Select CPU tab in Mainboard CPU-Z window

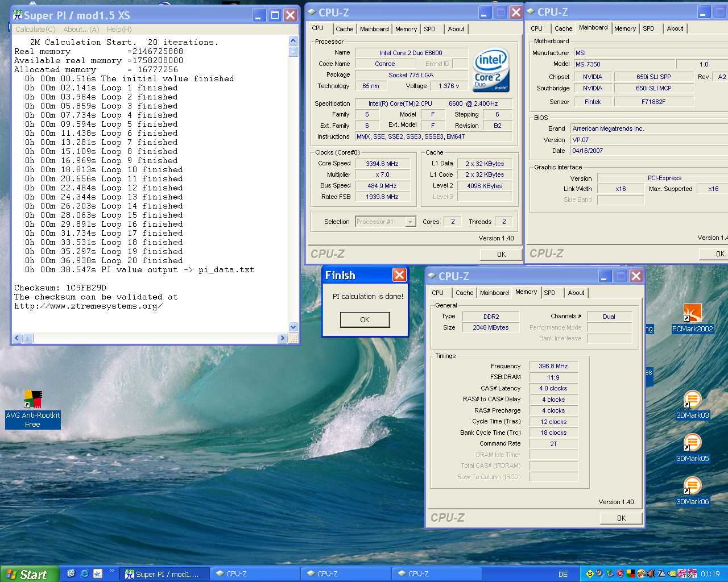point(536,28)
